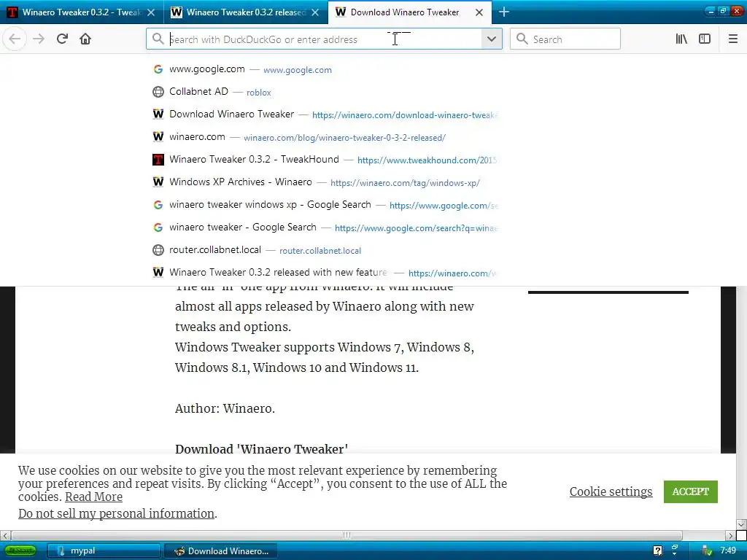The width and height of the screenshot is (747, 560).
Task: Open Cookie settings link
Action: [611, 491]
